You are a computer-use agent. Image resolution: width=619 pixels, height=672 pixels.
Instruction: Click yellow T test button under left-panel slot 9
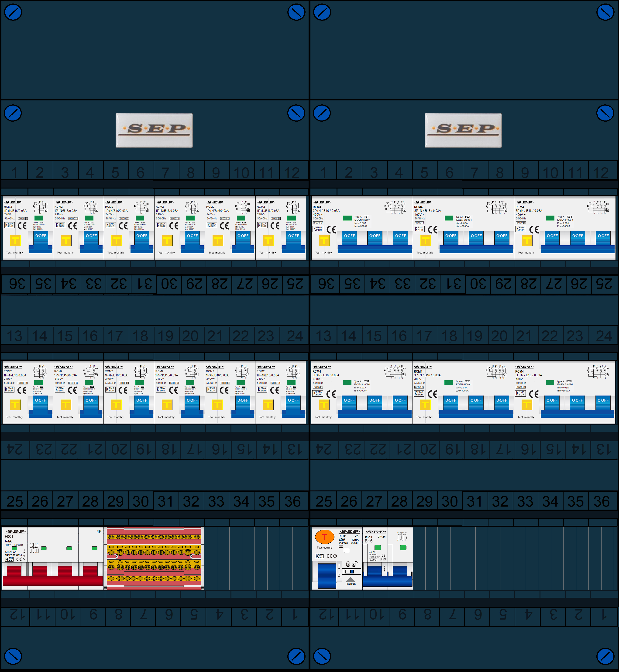pos(218,240)
